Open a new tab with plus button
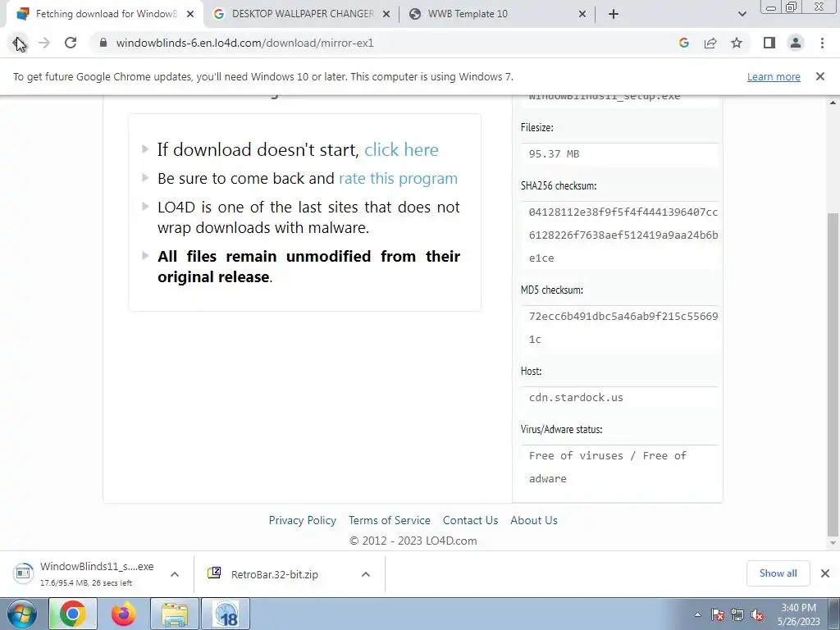Viewport: 840px width, 630px height. pos(614,14)
